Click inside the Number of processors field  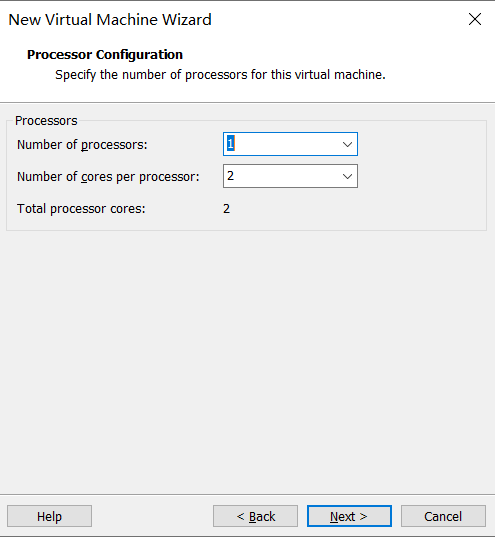tap(290, 144)
